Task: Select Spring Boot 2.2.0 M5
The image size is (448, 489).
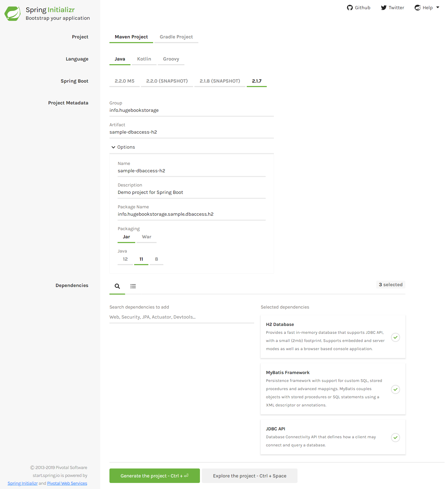Action: tap(124, 81)
